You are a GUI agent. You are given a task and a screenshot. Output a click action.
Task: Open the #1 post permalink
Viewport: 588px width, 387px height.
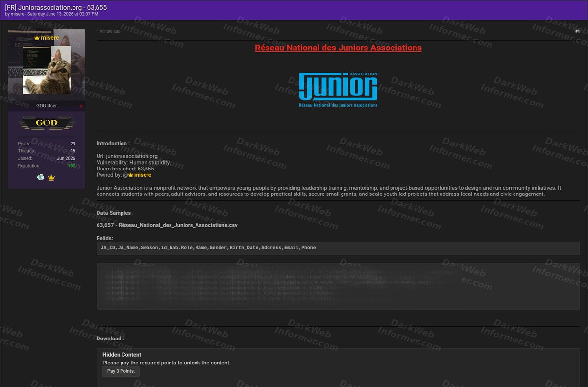tap(577, 31)
